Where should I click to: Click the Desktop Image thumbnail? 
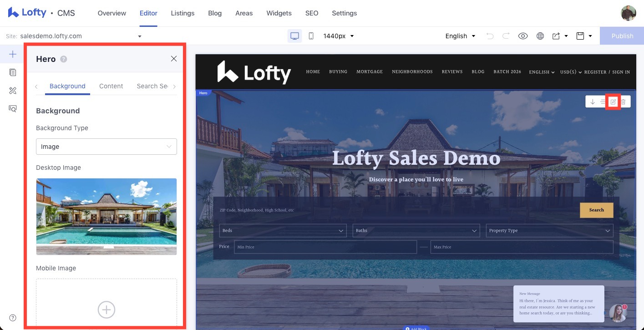tap(106, 216)
